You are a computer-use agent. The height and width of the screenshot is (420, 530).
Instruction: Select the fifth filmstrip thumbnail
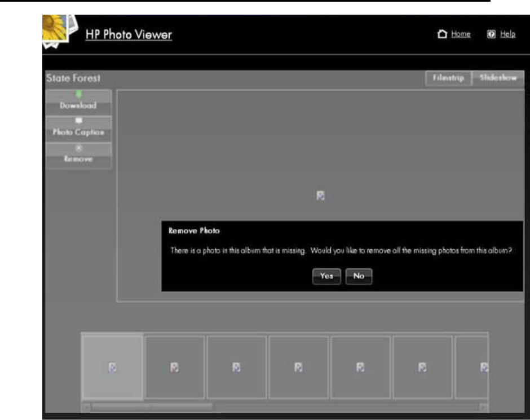pyautogui.click(x=360, y=368)
